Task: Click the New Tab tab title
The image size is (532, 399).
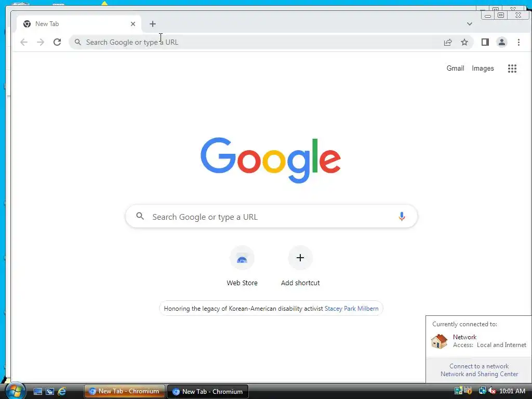Action: [x=47, y=24]
